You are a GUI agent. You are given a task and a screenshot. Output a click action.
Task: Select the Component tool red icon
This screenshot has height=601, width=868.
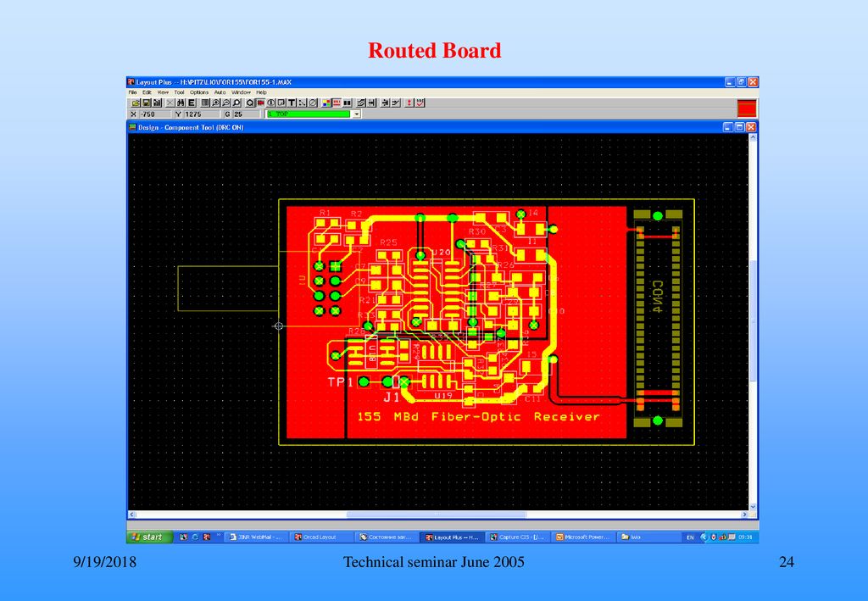[261, 103]
